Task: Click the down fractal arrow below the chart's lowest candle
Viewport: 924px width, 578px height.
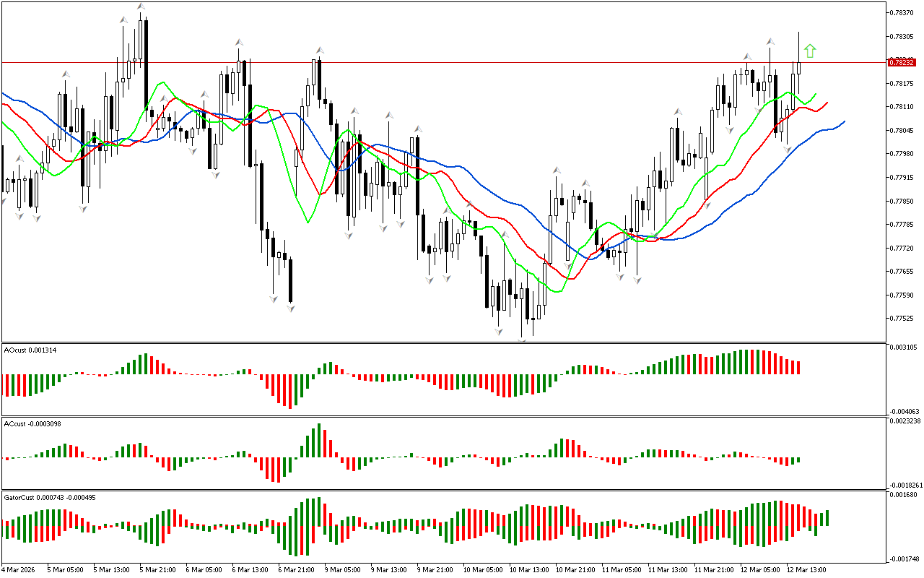Action: (x=522, y=340)
